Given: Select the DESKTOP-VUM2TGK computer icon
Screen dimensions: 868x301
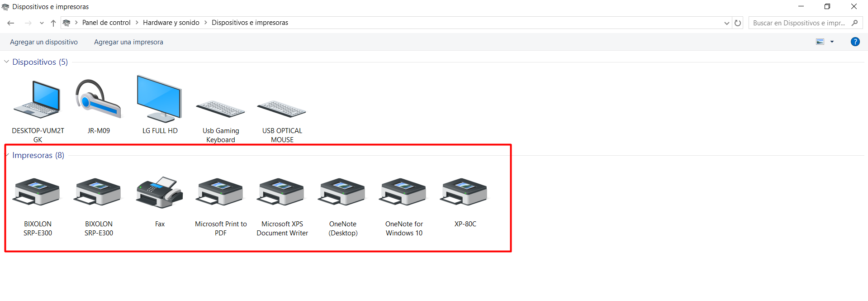Looking at the screenshot, I should [38, 100].
